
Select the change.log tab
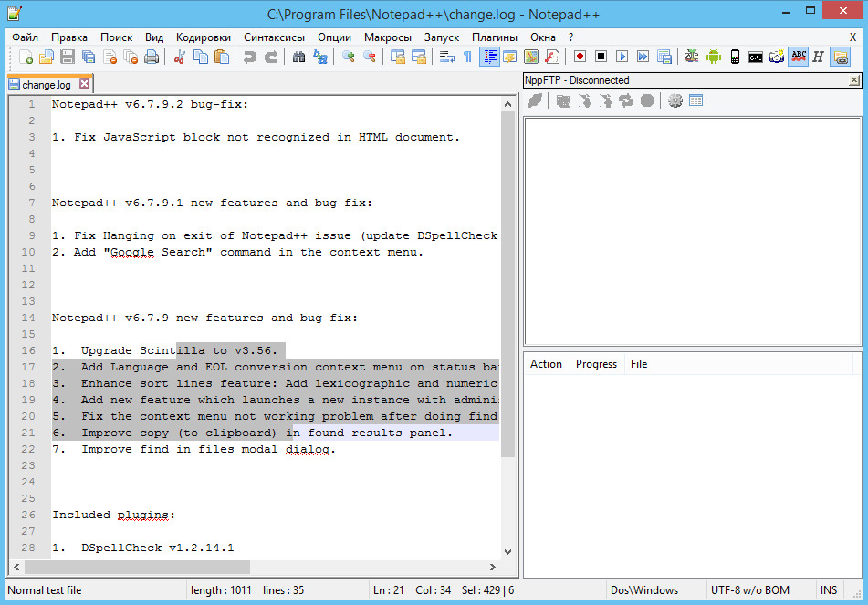tap(47, 85)
